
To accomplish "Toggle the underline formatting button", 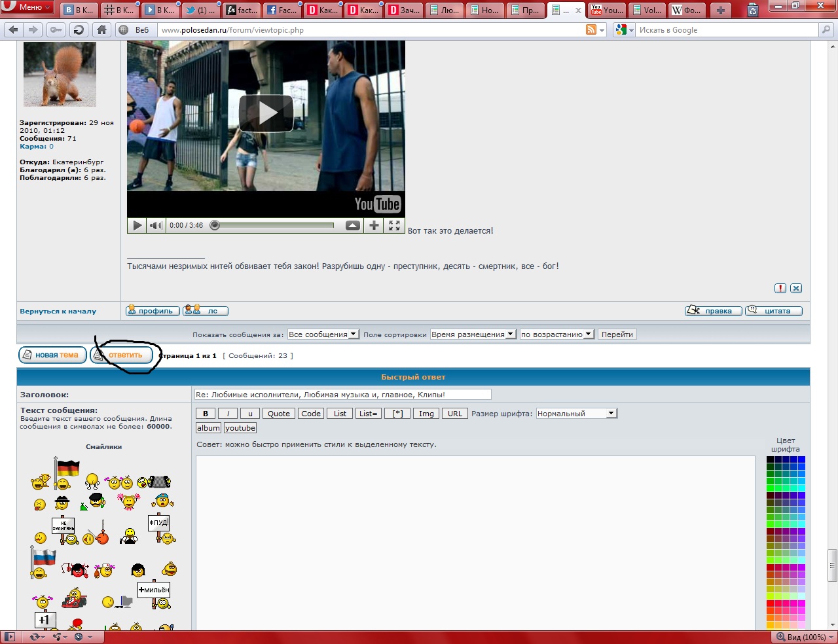I will pos(250,414).
